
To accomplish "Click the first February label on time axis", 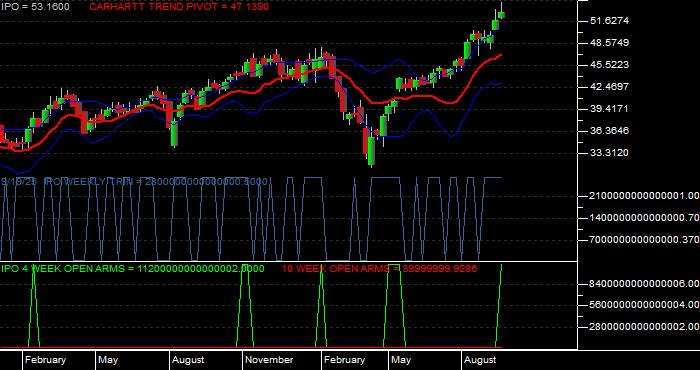I will click(45, 360).
